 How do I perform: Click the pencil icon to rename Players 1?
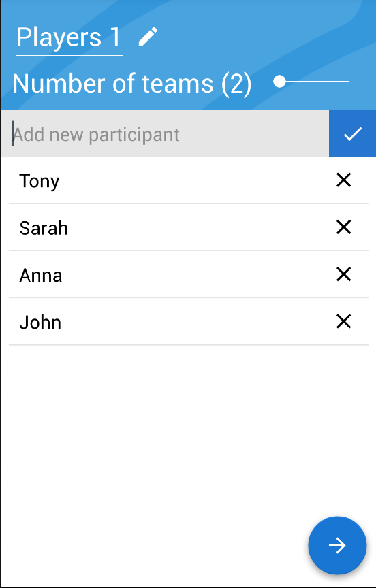click(x=148, y=37)
